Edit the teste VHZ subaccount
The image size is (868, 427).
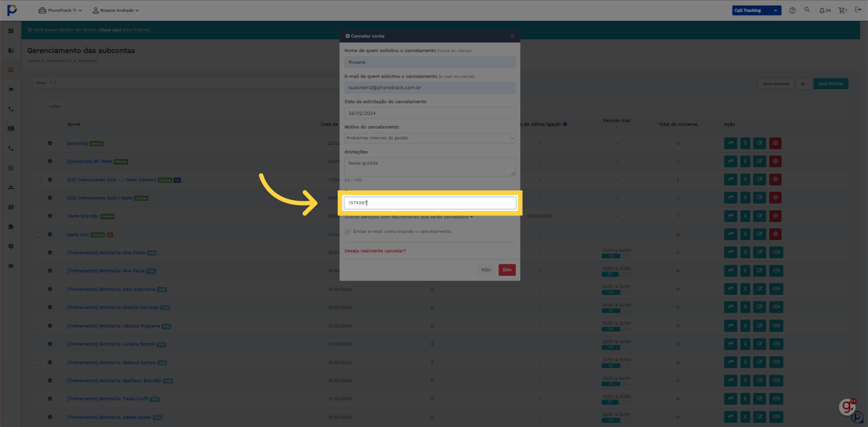click(x=759, y=234)
